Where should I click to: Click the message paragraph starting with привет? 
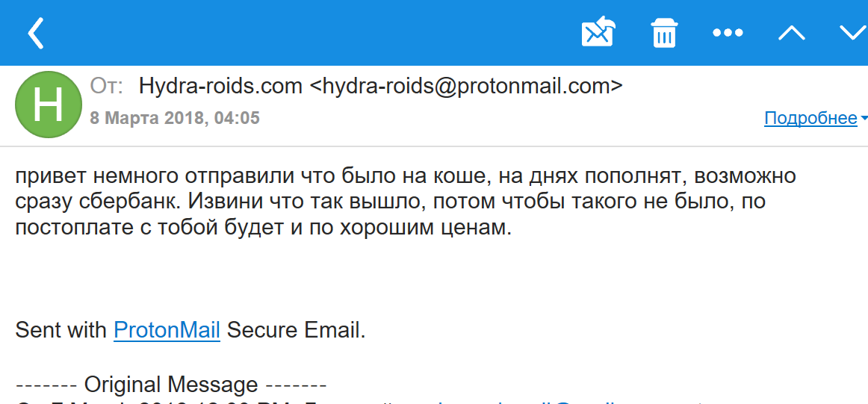pos(405,202)
